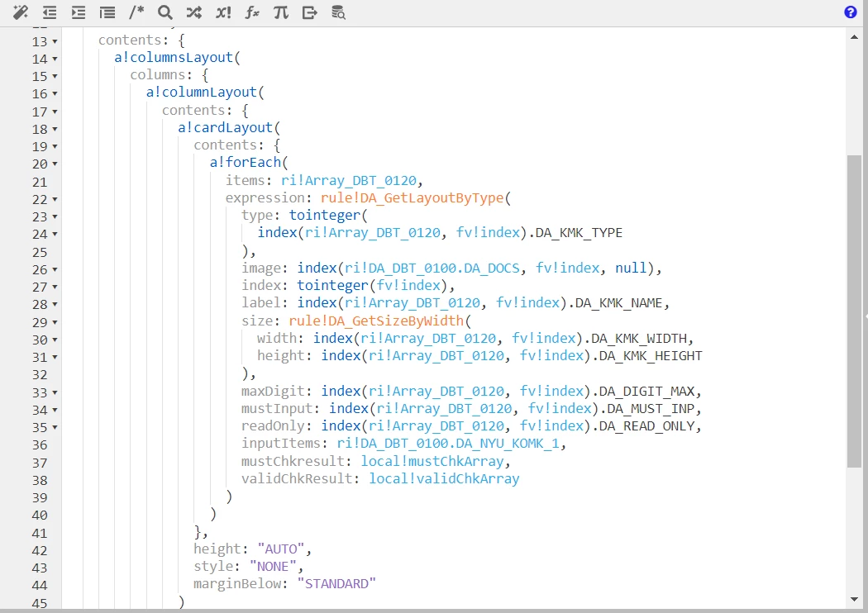Click the "NONE" style value
The width and height of the screenshot is (868, 613).
[273, 567]
